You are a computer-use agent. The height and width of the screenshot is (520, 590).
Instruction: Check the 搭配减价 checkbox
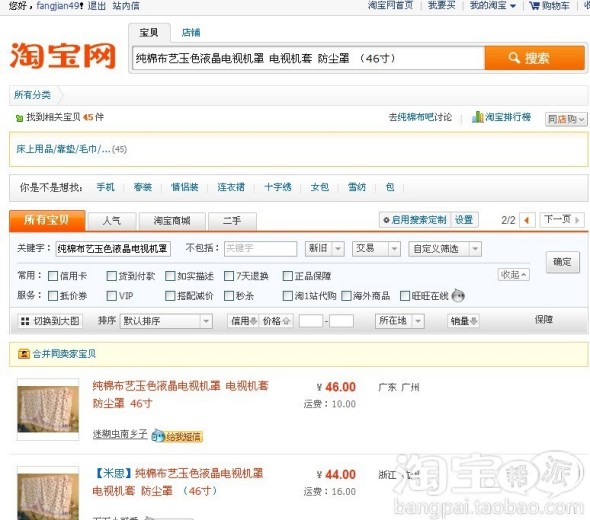click(170, 296)
